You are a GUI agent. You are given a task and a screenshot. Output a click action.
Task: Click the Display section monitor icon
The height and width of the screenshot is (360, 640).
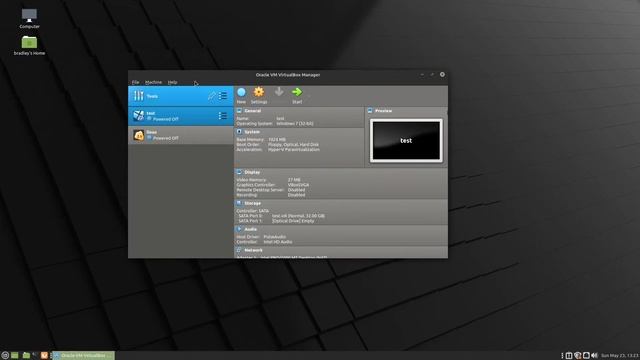pyautogui.click(x=239, y=172)
